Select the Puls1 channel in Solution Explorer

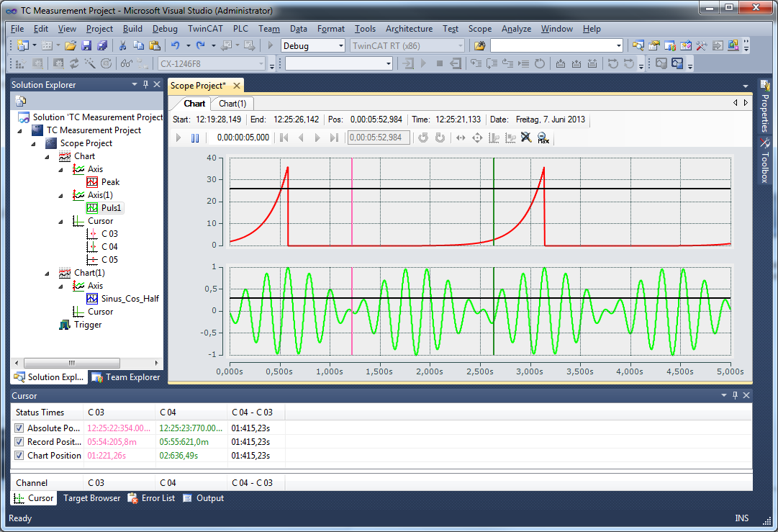point(112,208)
